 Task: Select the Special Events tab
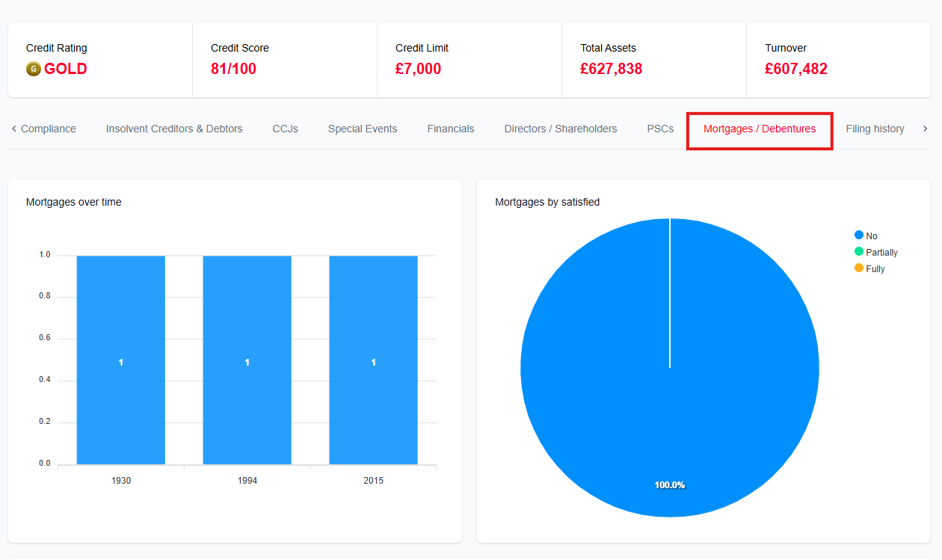[363, 129]
